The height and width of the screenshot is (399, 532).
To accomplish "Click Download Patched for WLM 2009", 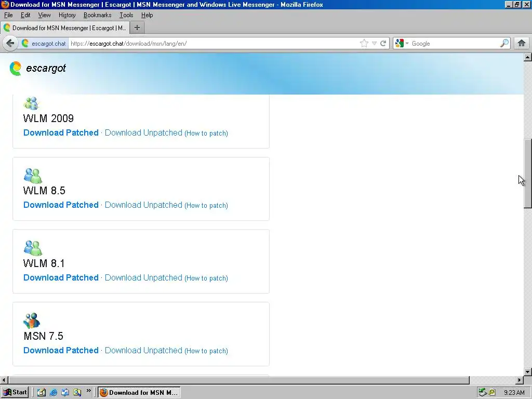I will coord(61,132).
